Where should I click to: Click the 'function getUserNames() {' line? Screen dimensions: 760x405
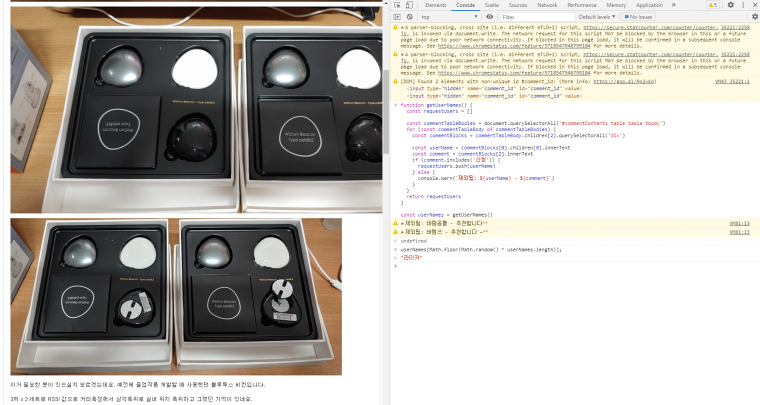(436, 105)
